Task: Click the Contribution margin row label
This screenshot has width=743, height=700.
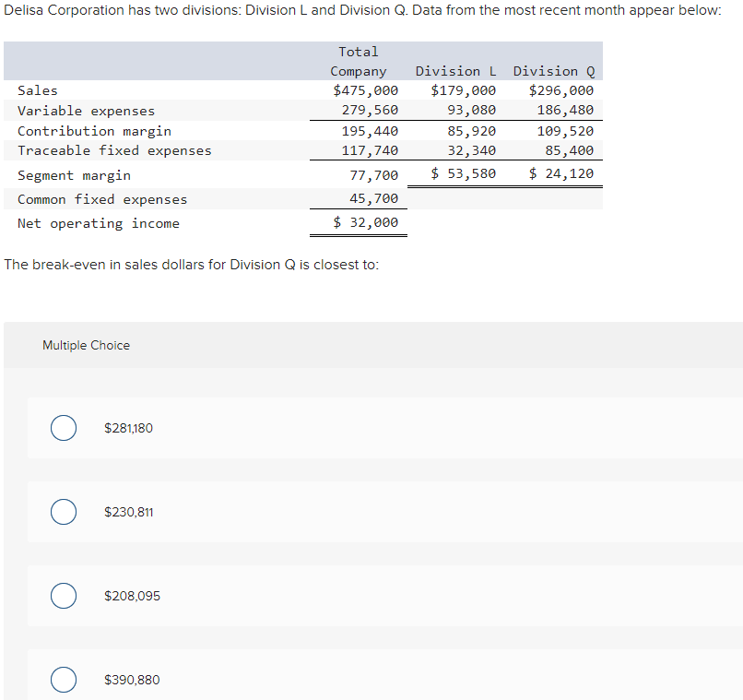Action: [x=94, y=131]
